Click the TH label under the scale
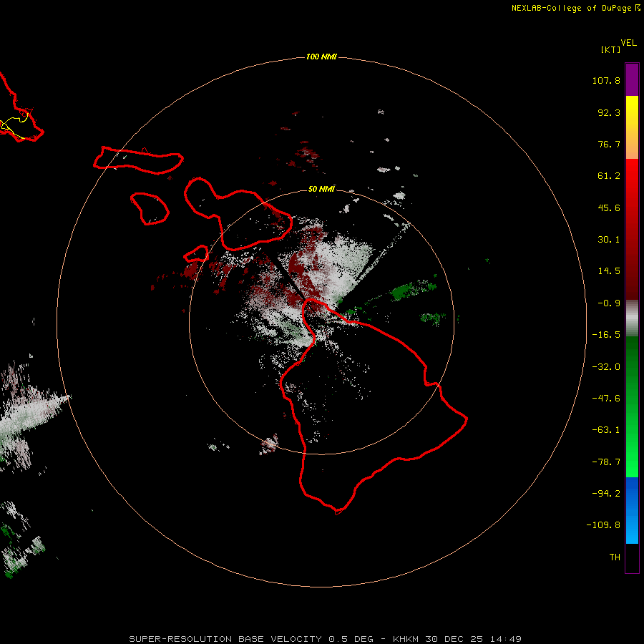Image resolution: width=644 pixels, height=644 pixels. click(x=615, y=557)
